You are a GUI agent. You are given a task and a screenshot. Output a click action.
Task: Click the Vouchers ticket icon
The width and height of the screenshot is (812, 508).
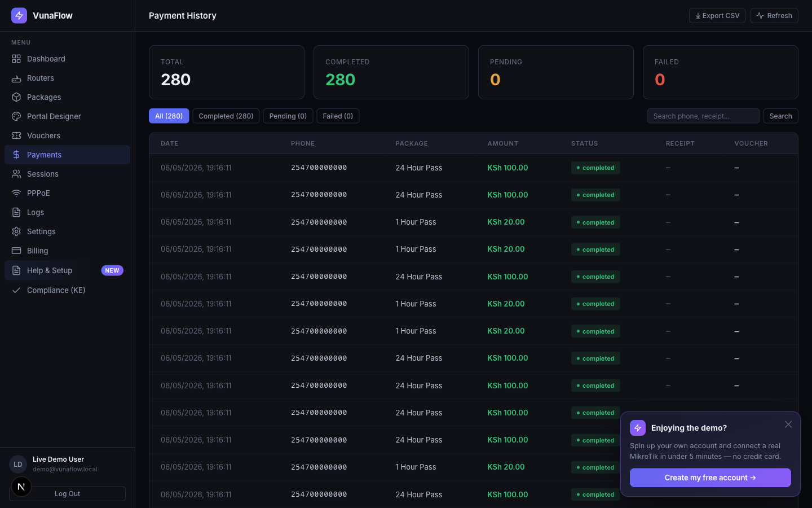[x=16, y=135]
